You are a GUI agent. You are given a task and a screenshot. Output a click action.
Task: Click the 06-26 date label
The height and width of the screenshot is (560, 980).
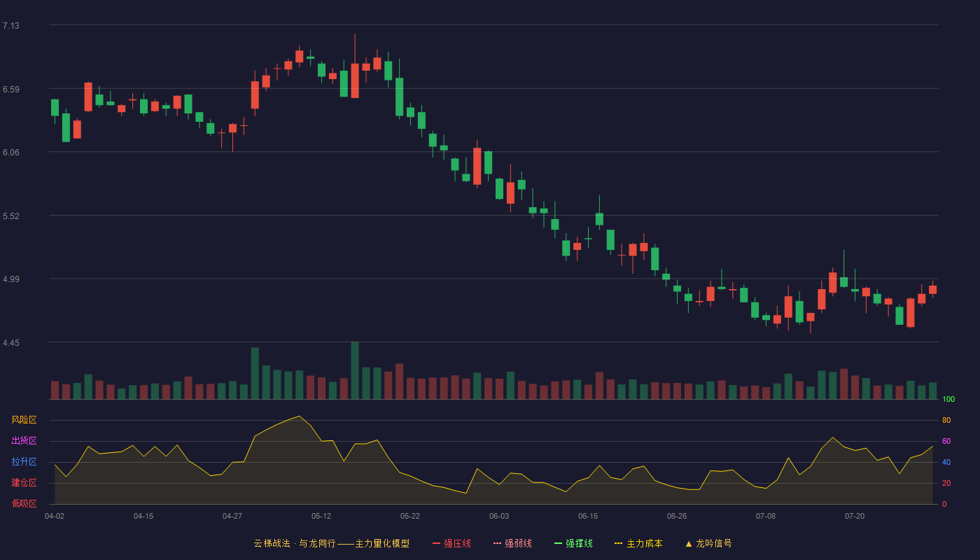[x=677, y=516]
